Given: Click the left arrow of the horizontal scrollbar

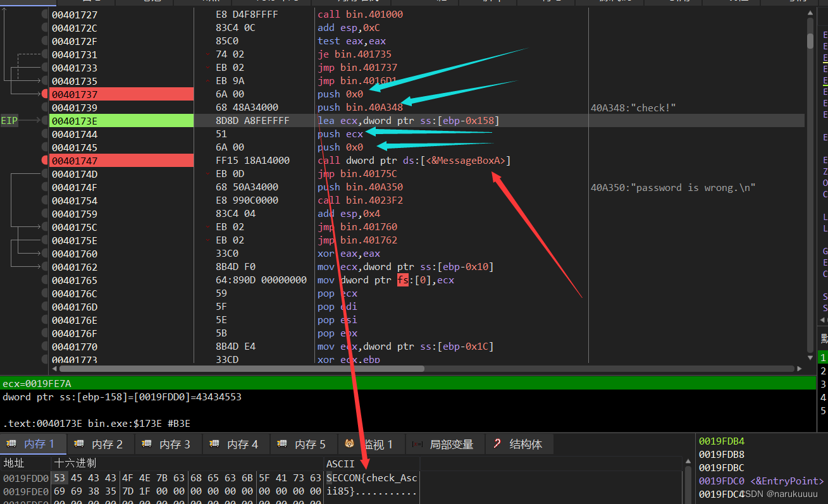Looking at the screenshot, I should (x=55, y=368).
